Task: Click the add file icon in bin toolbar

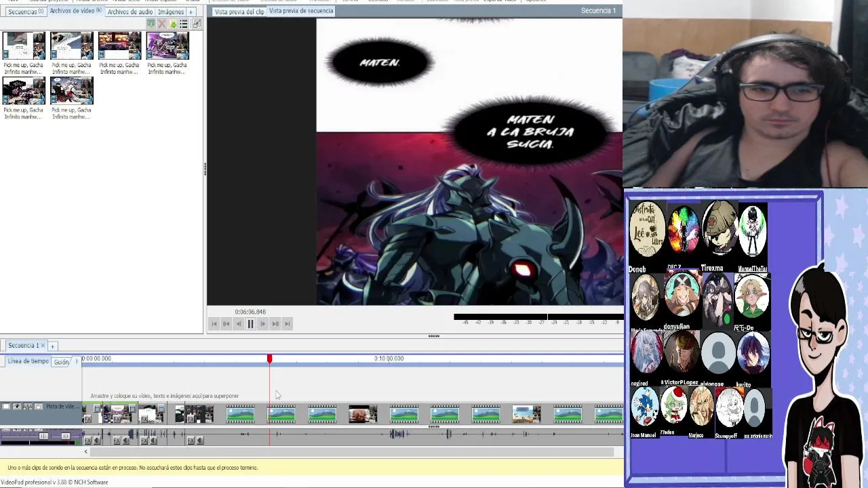Action: [x=172, y=24]
